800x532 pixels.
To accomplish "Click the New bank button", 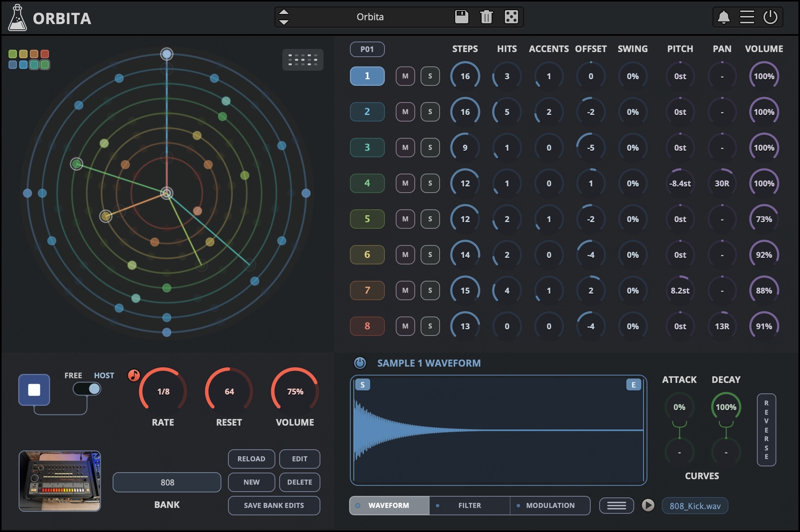I will pyautogui.click(x=251, y=482).
